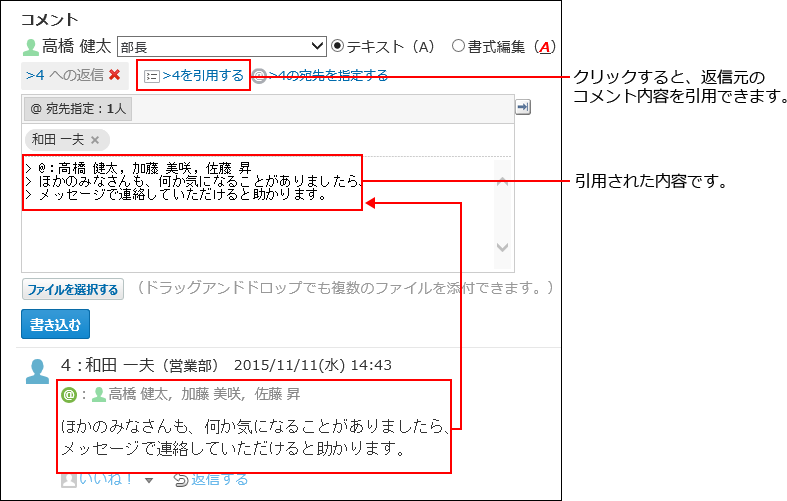Select the 書式編集 radio button
787x501 pixels.
(x=458, y=46)
